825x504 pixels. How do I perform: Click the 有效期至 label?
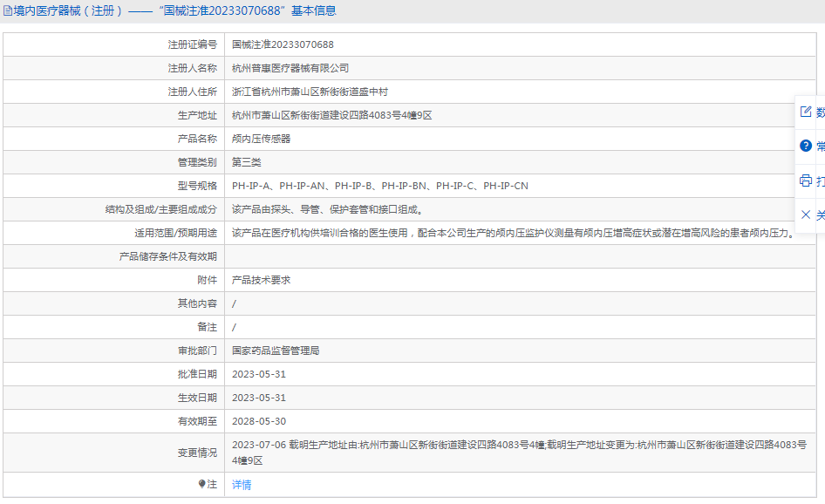[197, 421]
